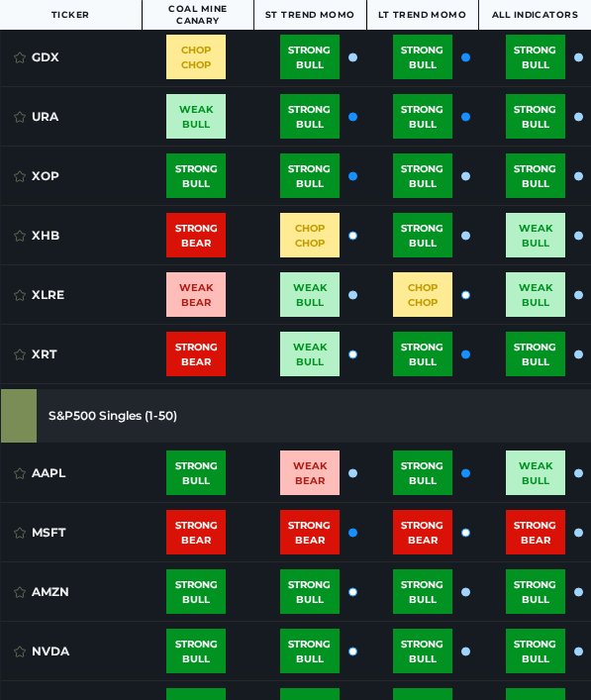
Task: Open the XRT ticker name
Action: [x=45, y=354]
